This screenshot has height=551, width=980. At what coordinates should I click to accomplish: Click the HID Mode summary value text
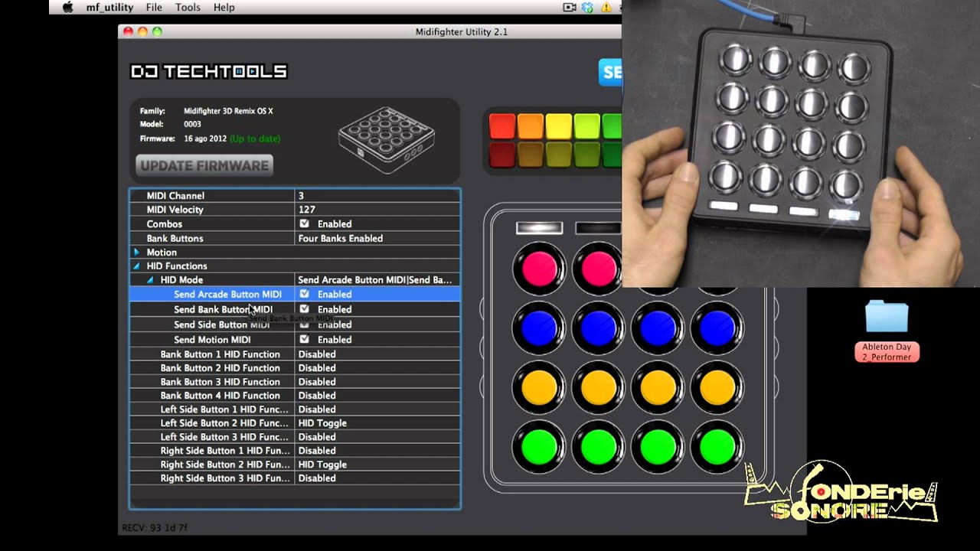click(x=374, y=280)
